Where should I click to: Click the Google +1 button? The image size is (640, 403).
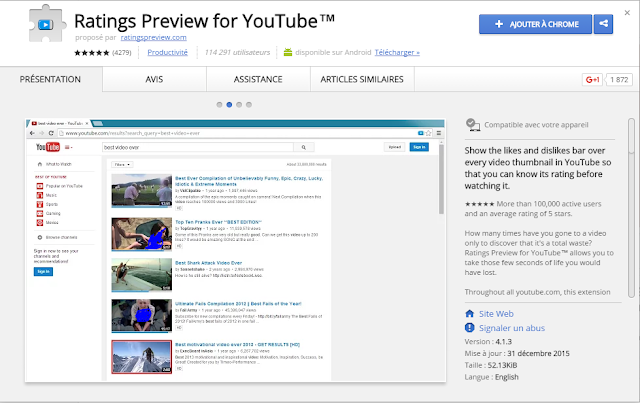pyautogui.click(x=592, y=80)
